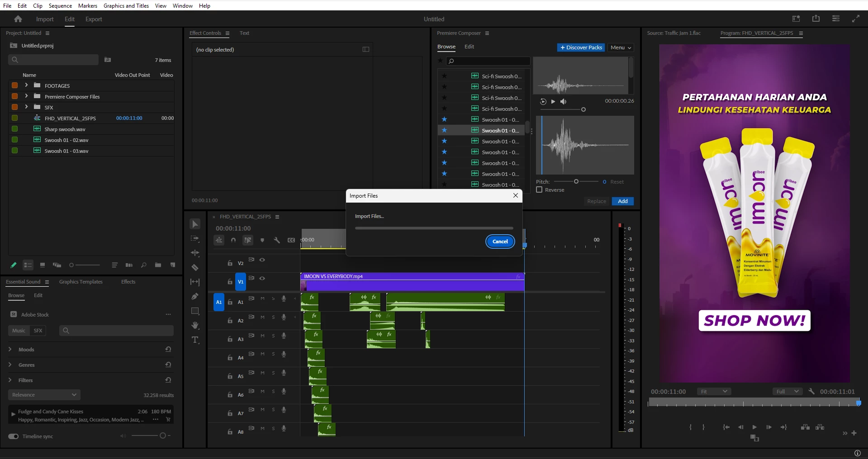Click the Discover Packs button
This screenshot has height=459, width=868.
point(581,47)
